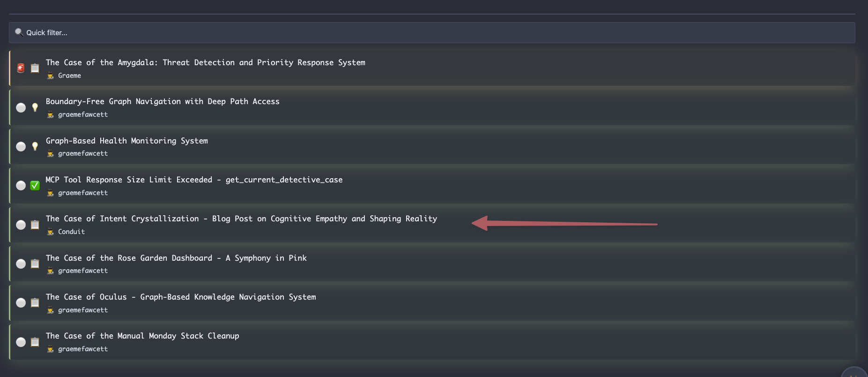Open The Case of the Rose Garden Dashboard title

(176, 258)
